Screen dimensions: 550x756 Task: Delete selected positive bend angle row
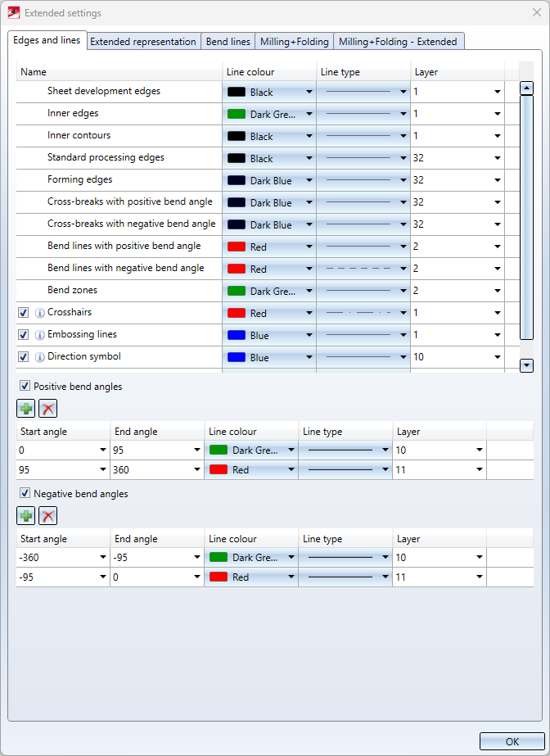[47, 409]
